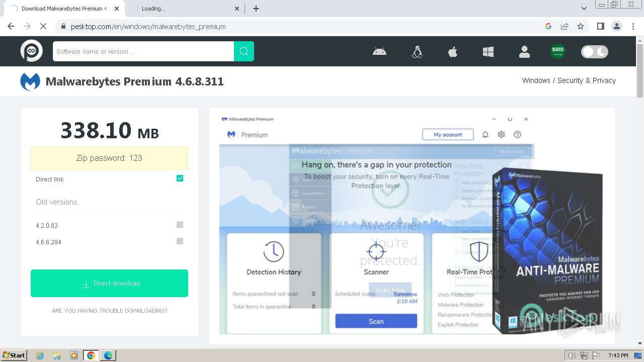
Task: Click the Zip password: 123 note
Action: [109, 158]
